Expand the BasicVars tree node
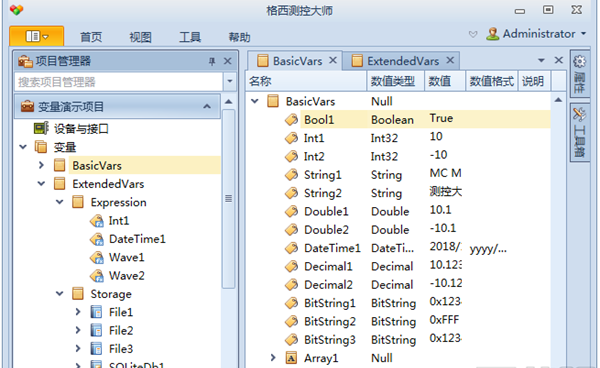The height and width of the screenshot is (368, 600). [x=41, y=165]
